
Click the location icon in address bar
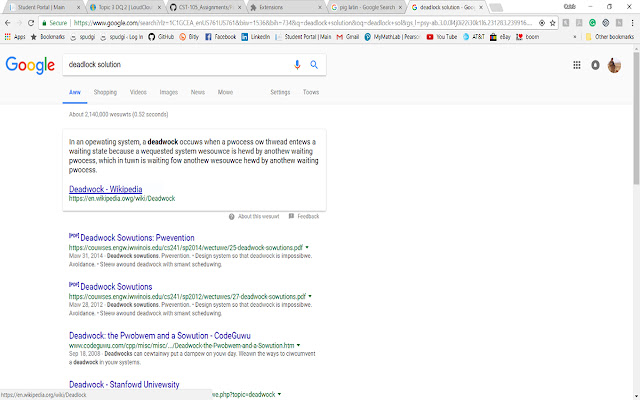click(542, 23)
